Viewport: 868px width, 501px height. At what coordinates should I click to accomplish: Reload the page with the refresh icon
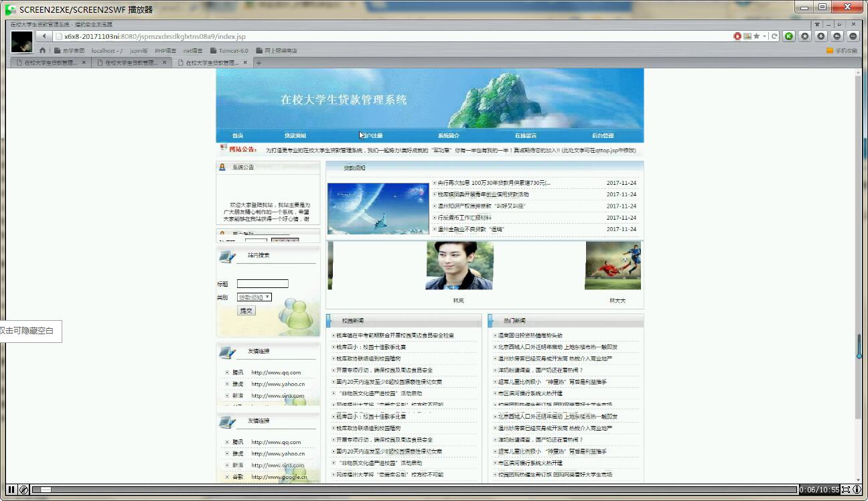pos(774,36)
